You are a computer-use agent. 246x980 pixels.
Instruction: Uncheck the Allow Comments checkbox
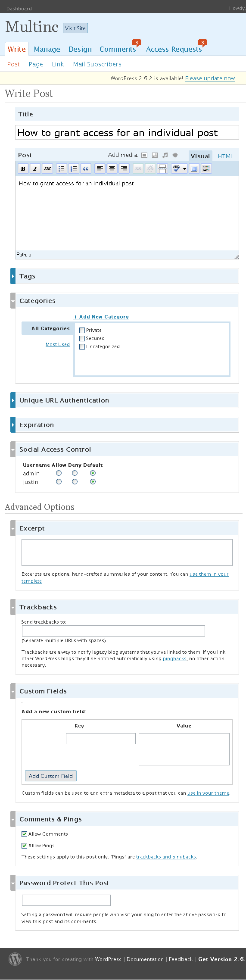point(25,834)
